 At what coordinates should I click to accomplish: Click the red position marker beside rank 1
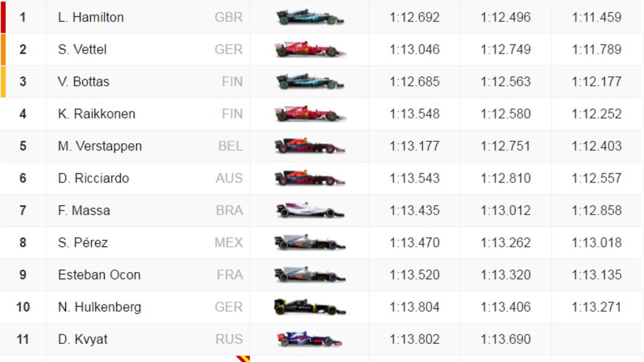3,17
